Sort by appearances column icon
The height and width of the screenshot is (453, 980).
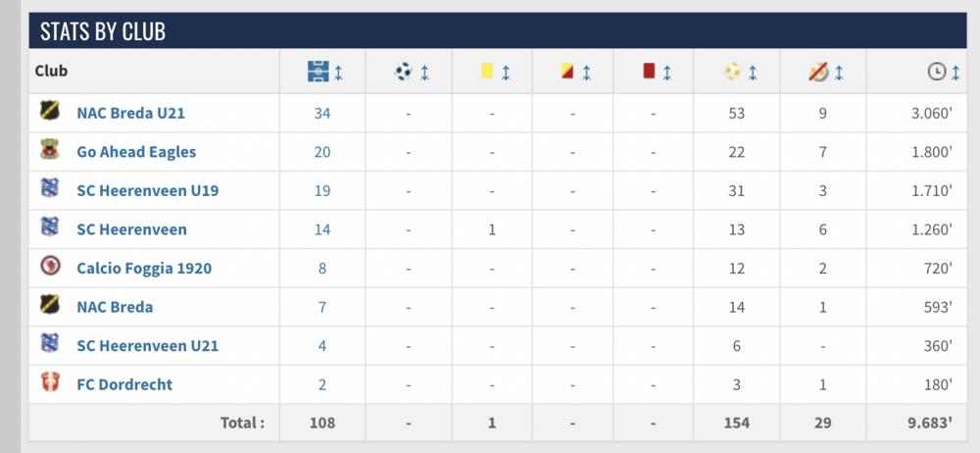tap(317, 72)
